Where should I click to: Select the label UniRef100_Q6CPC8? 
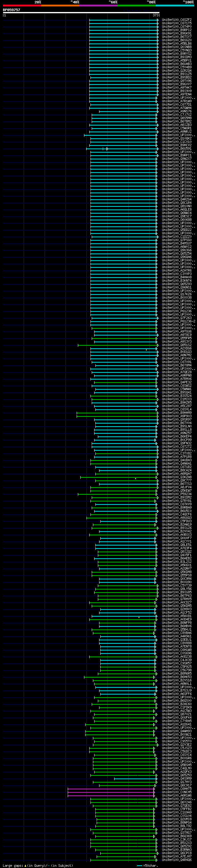click(x=177, y=853)
